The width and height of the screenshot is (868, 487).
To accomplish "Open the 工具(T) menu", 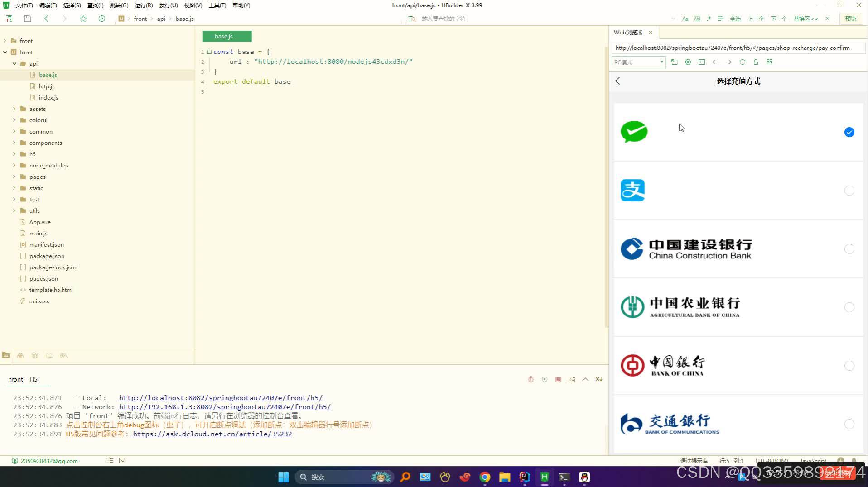I will 217,5.
